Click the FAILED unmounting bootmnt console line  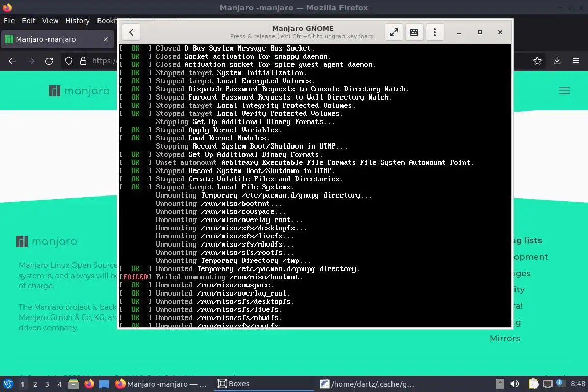pyautogui.click(x=211, y=277)
